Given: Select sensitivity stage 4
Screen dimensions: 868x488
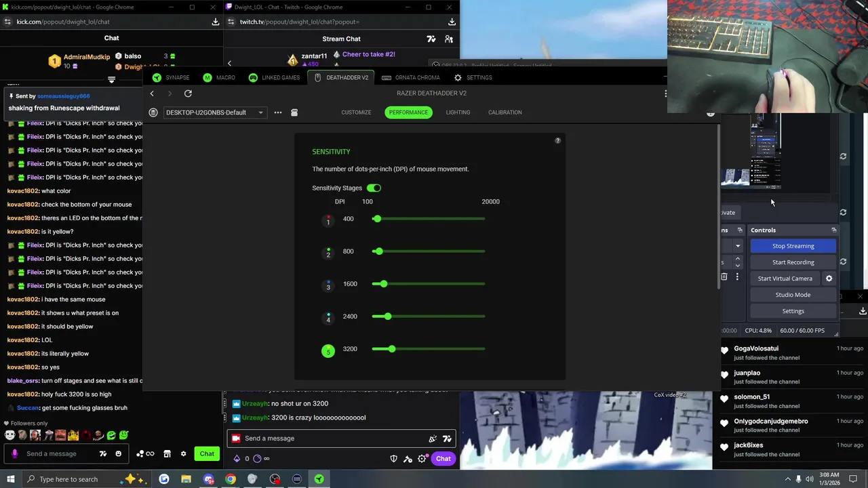Looking at the screenshot, I should pos(328,317).
